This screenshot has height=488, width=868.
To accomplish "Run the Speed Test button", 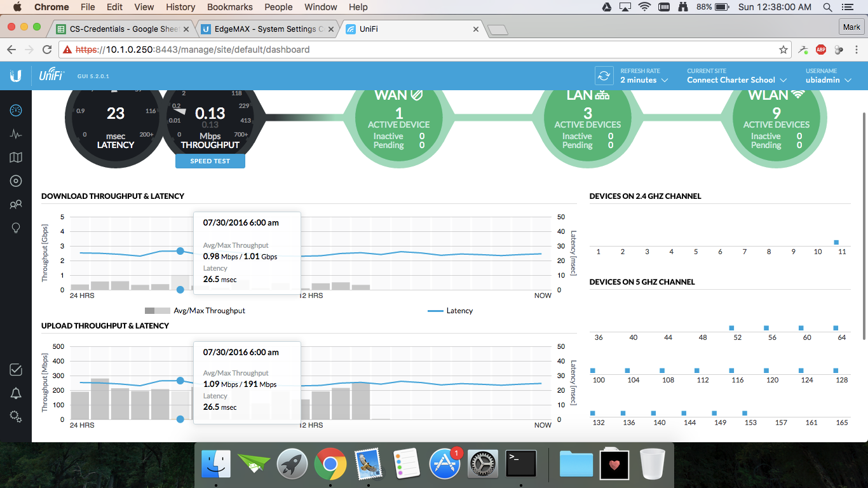I will [x=210, y=161].
